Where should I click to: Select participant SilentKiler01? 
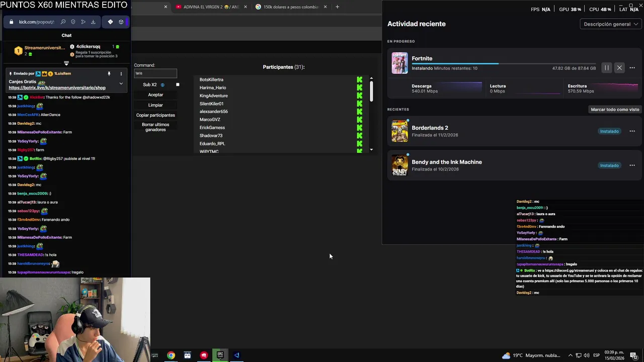211,104
